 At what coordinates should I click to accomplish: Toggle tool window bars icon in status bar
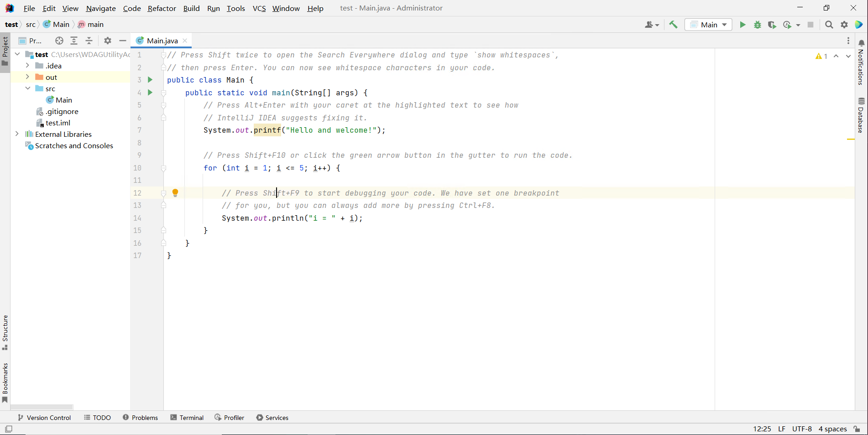coord(9,429)
